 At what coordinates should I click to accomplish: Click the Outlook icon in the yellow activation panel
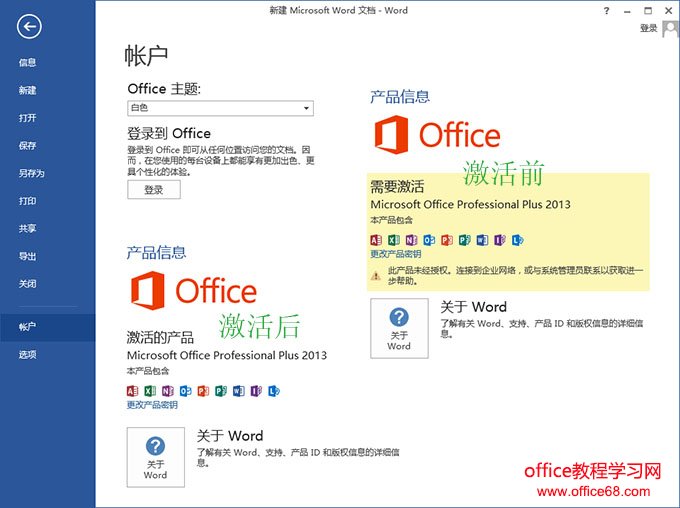(429, 240)
